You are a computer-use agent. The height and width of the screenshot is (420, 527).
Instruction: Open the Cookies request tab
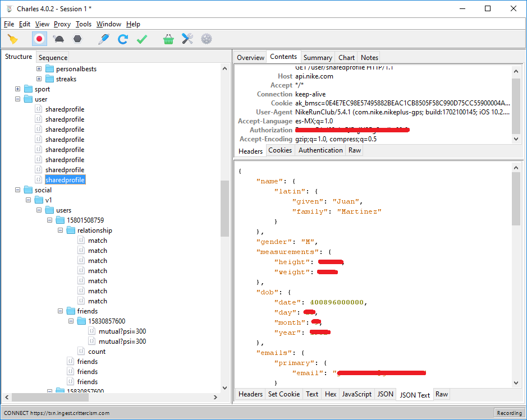pyautogui.click(x=280, y=150)
